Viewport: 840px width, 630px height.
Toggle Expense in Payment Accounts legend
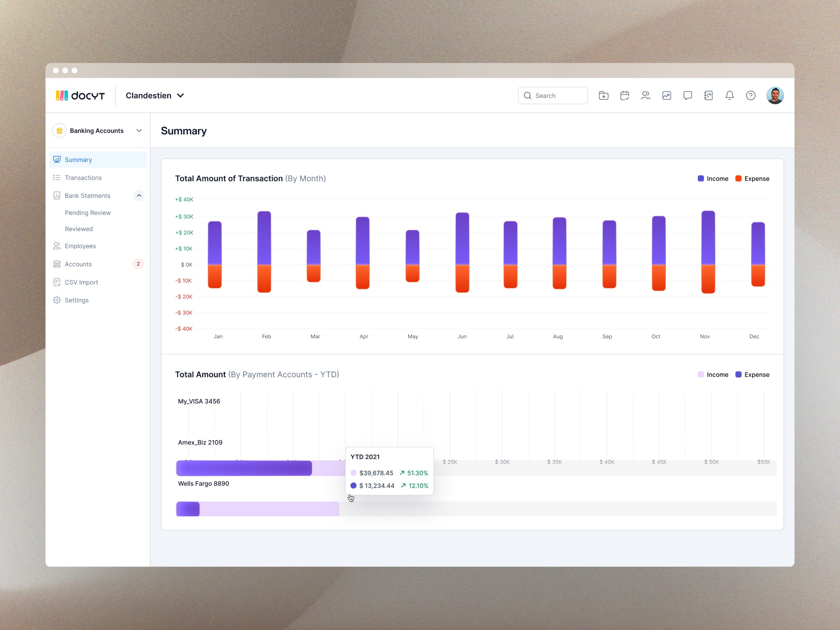tap(752, 374)
